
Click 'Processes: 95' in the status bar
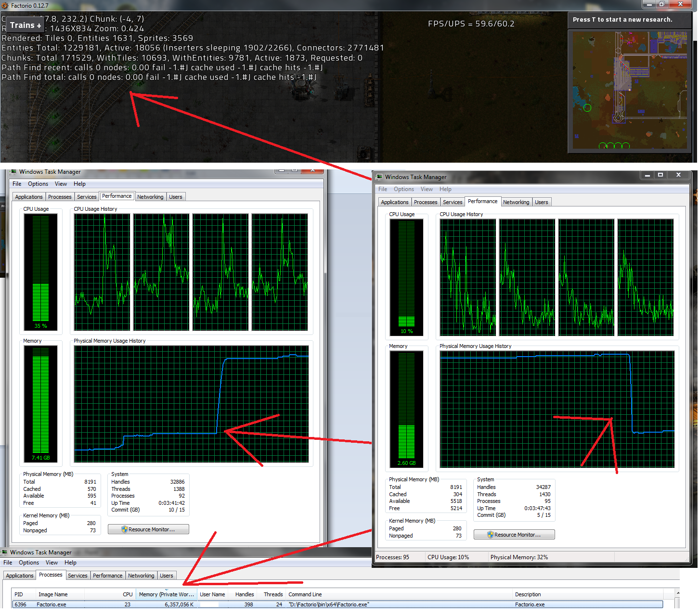tap(392, 557)
